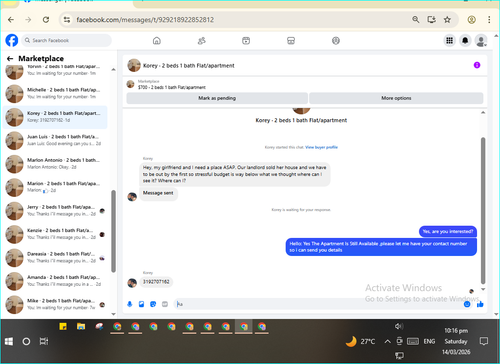Viewport: 500px width, 364px height.
Task: Open Jerry's conversation
Action: [55, 211]
